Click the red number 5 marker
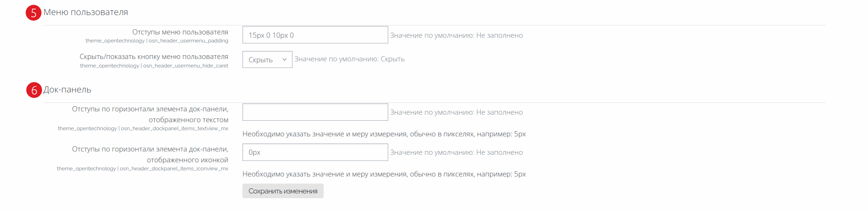 (33, 13)
